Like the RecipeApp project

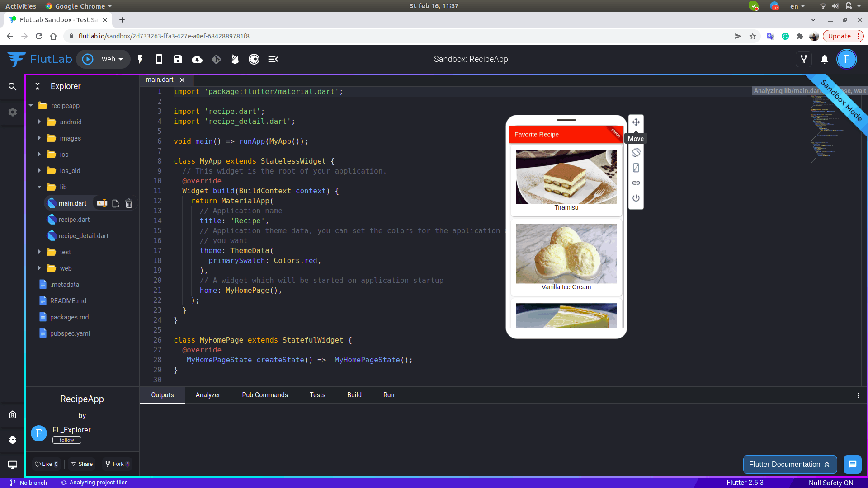click(46, 464)
